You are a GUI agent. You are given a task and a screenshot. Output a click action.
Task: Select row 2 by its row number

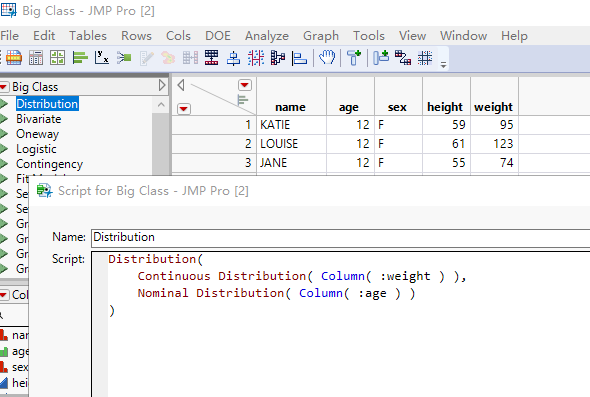[214, 144]
